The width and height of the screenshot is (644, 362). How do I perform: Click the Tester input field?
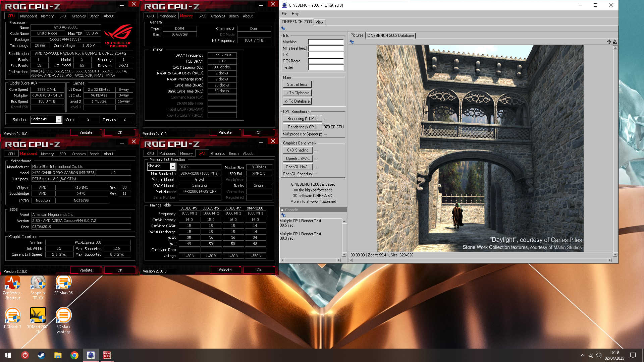[326, 68]
